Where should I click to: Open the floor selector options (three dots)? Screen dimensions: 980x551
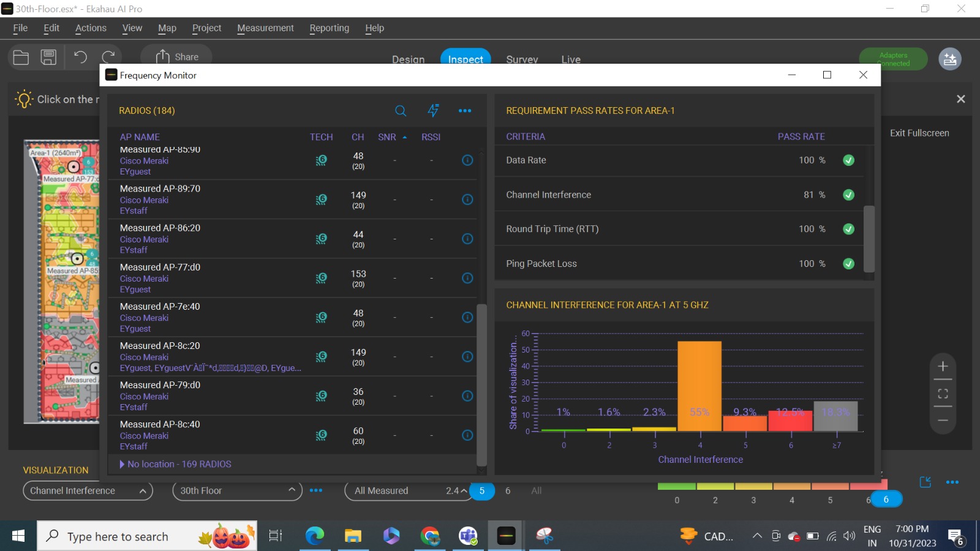click(x=316, y=490)
